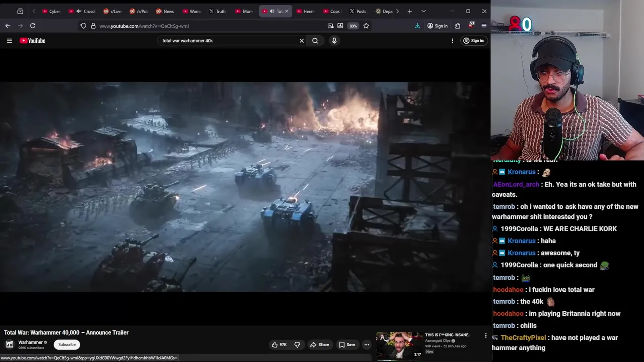The height and width of the screenshot is (362, 644).
Task: Switch to the Here's tab
Action: [x=305, y=11]
